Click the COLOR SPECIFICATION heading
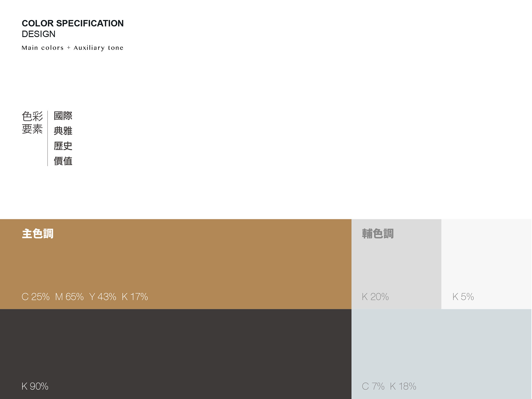This screenshot has width=532, height=399. tap(73, 23)
